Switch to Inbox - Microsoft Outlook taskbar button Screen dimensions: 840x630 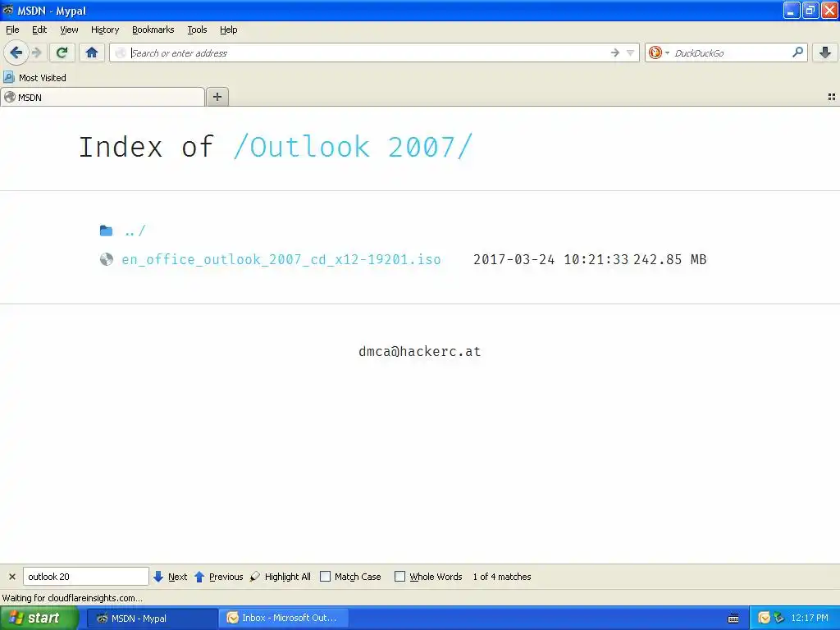284,619
